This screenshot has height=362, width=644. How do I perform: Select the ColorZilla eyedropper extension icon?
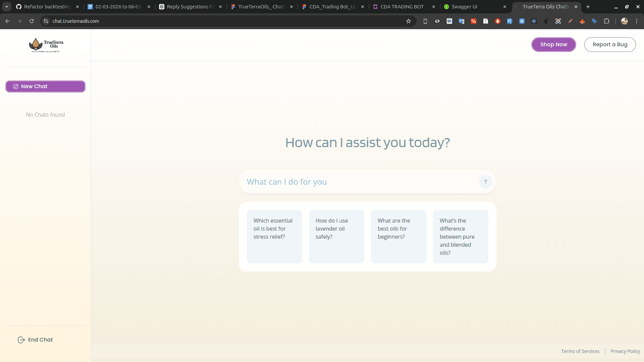570,21
